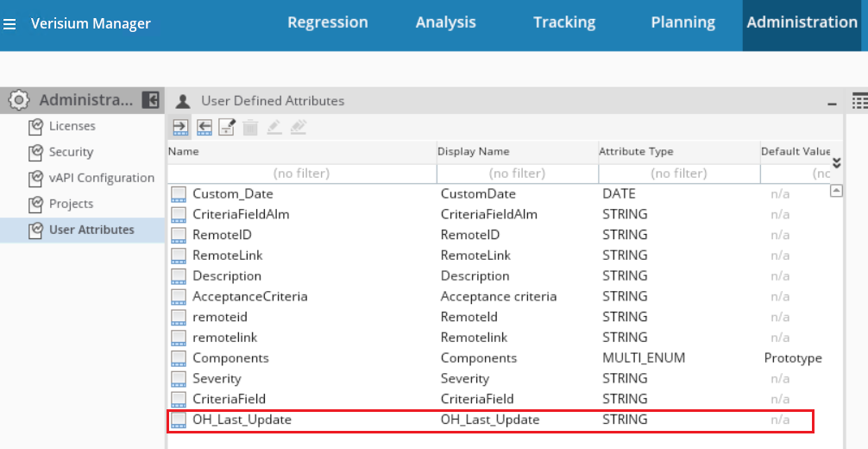Click the export attributes toolbar icon
Viewport: 868px width, 449px height.
(204, 128)
